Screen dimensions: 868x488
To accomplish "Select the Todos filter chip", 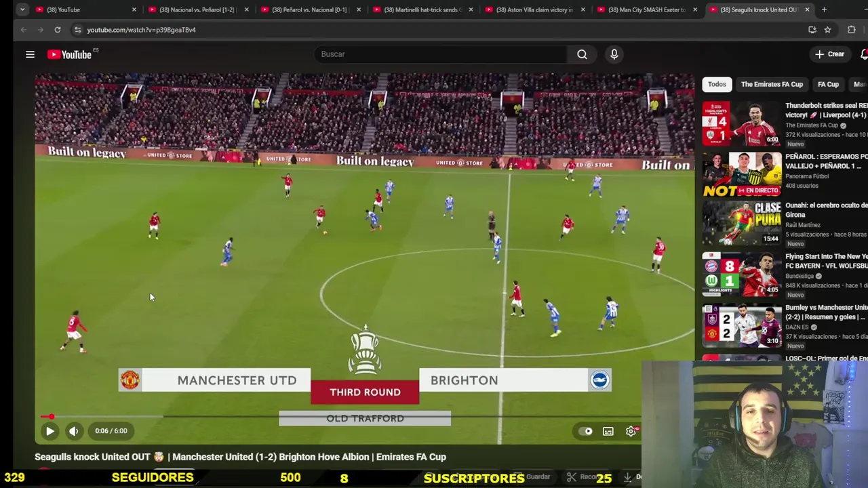I will click(x=717, y=84).
